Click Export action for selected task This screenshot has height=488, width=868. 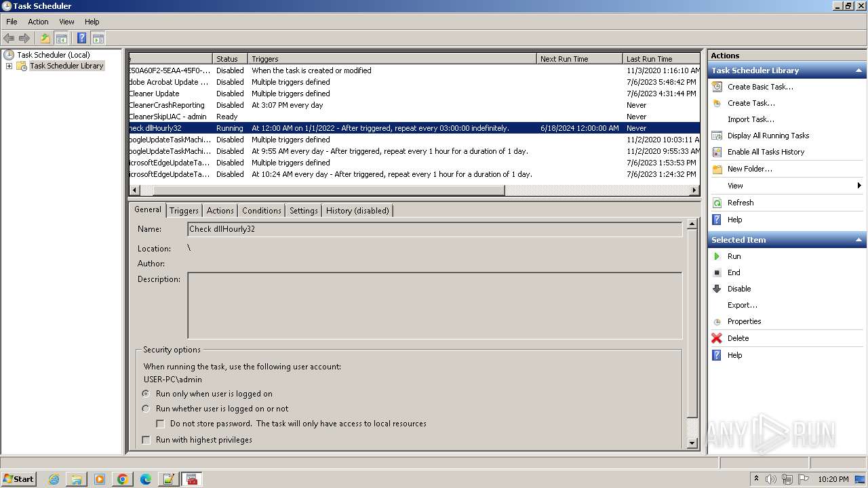[743, 305]
